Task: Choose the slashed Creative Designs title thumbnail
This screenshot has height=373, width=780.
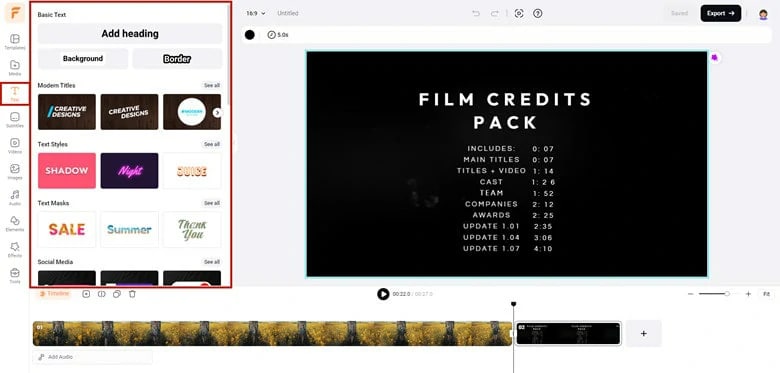Action: click(x=67, y=112)
